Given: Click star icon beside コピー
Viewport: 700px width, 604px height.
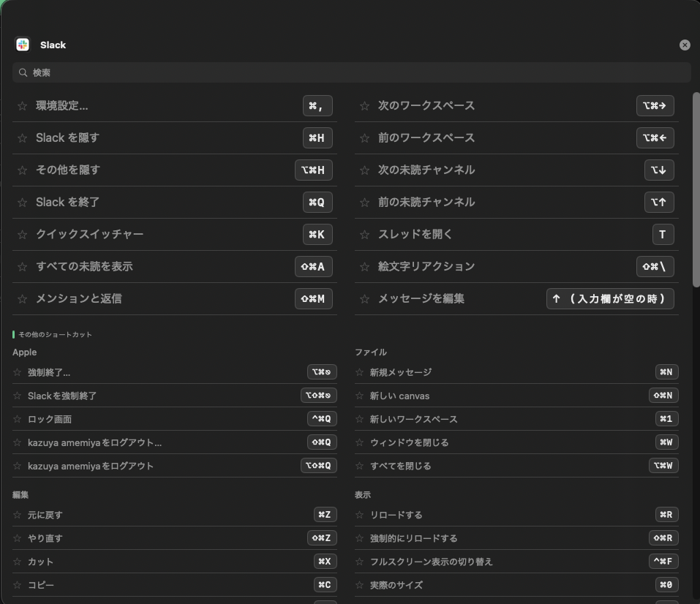Looking at the screenshot, I should pos(17,585).
